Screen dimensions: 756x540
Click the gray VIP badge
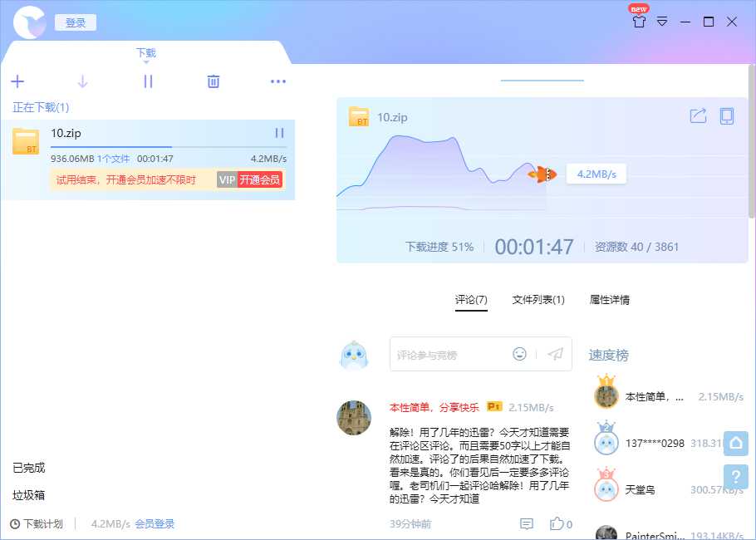point(227,179)
